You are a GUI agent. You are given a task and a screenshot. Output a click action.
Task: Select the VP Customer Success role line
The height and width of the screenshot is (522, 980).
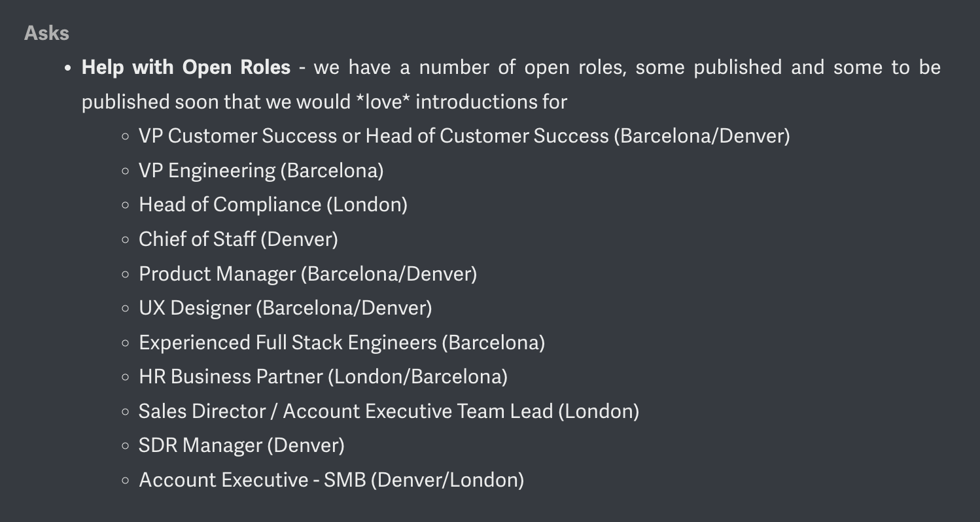464,136
